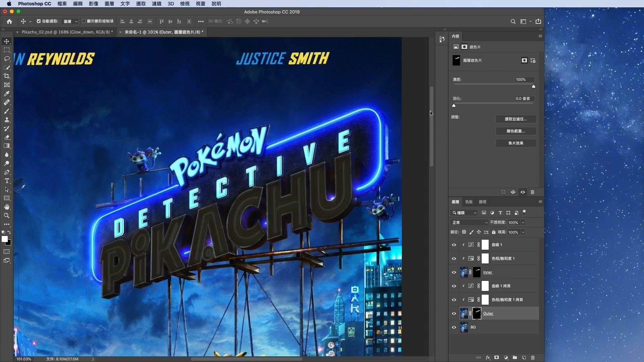Click the share icon in options bar
The height and width of the screenshot is (362, 644).
538,21
